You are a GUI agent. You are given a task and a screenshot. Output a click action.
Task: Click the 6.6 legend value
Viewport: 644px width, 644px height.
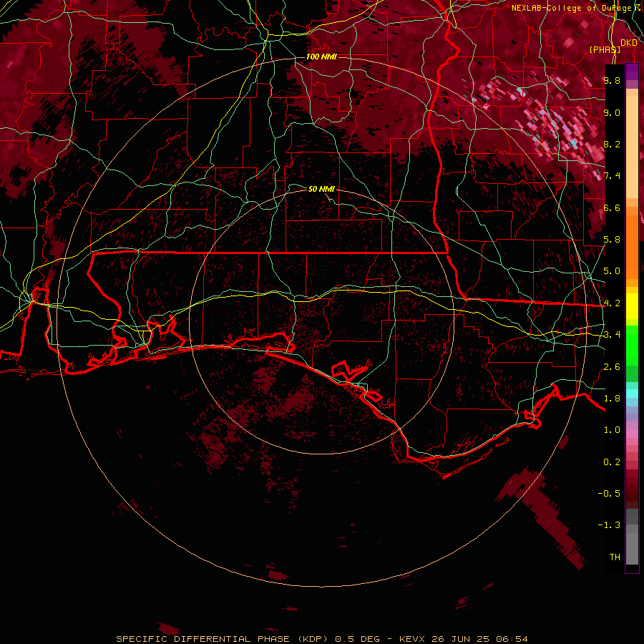(612, 208)
